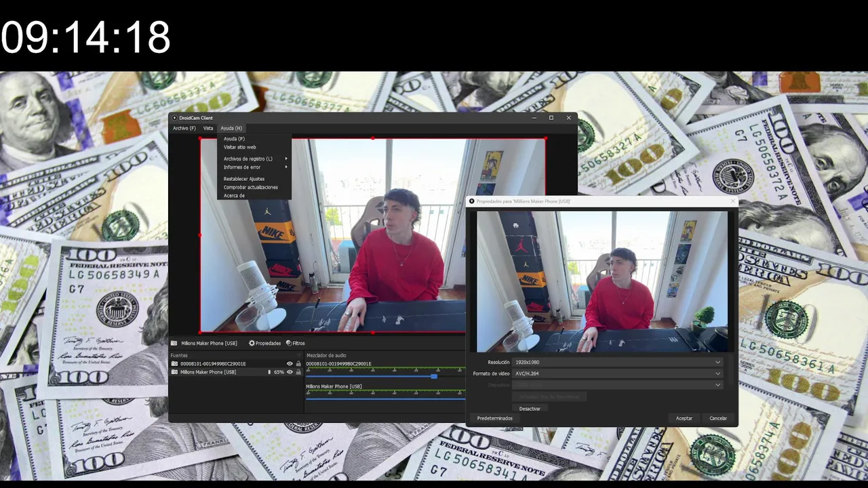Click the Cancelar button
This screenshot has width=868, height=488.
718,418
